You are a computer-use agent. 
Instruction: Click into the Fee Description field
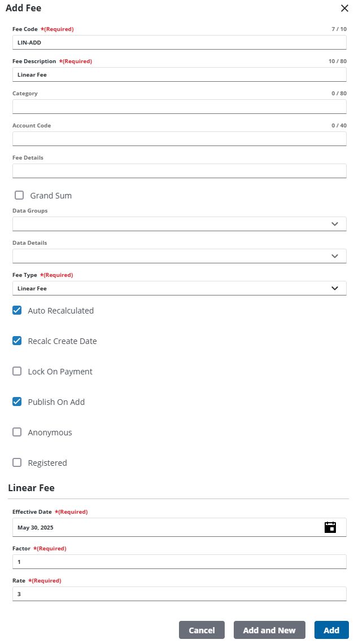(x=179, y=74)
